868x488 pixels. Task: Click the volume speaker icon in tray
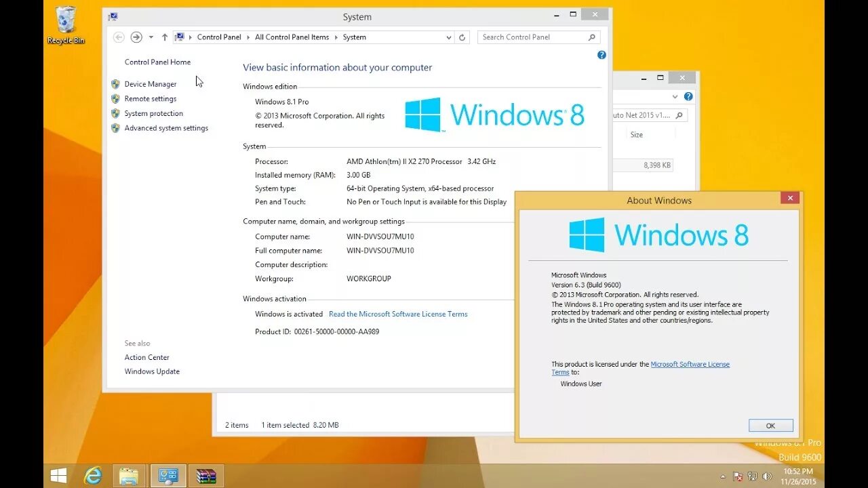point(767,476)
